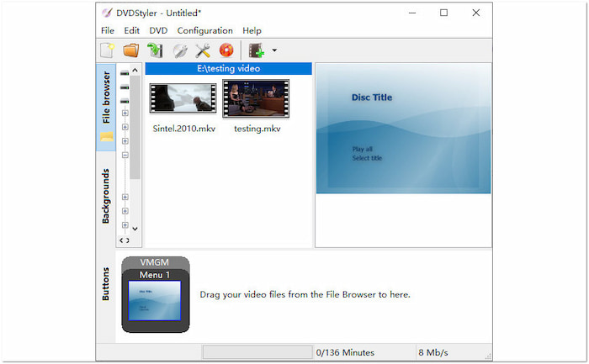Close the DVDStyler window
Viewport: 589px width, 364px height.
click(476, 13)
